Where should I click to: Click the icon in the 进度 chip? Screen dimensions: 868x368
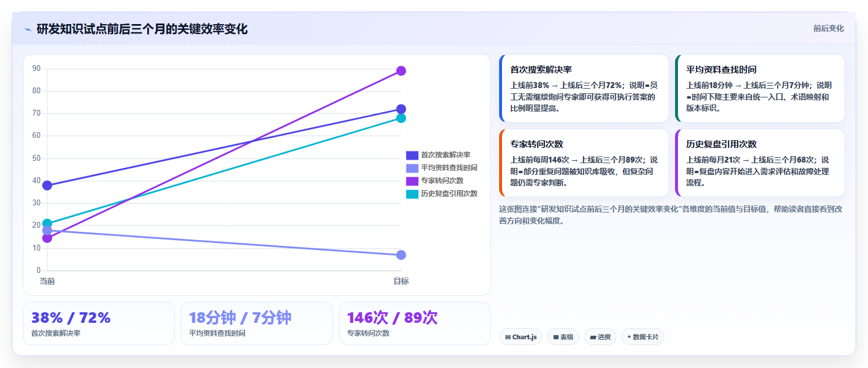[x=592, y=337]
